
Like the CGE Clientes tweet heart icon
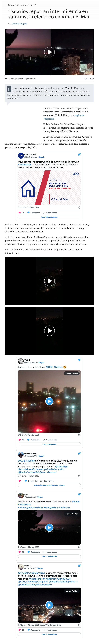tap(20, 213)
